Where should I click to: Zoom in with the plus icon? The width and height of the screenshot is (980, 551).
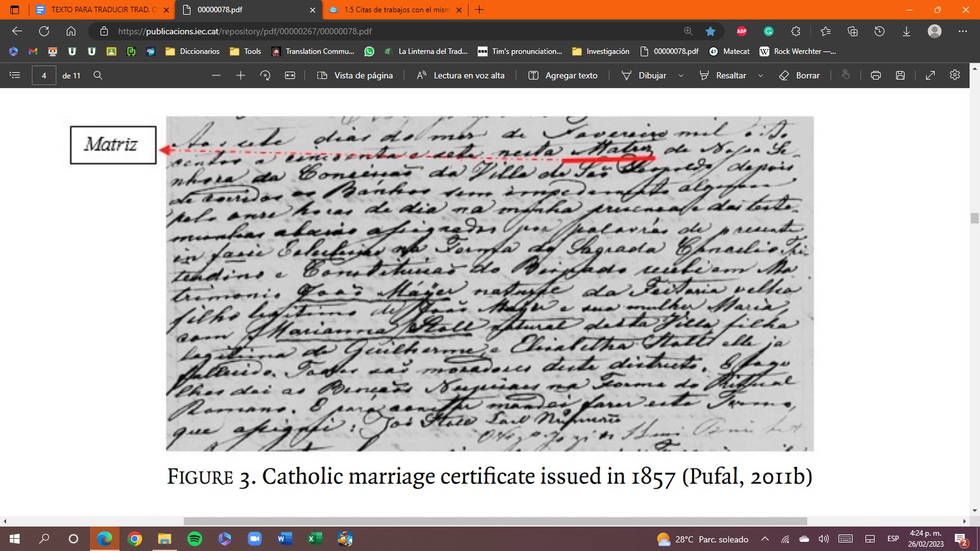click(241, 75)
